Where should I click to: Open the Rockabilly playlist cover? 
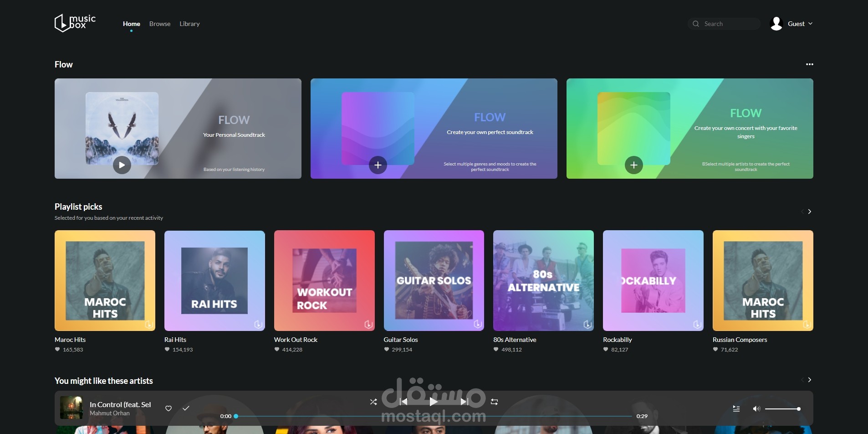point(653,280)
